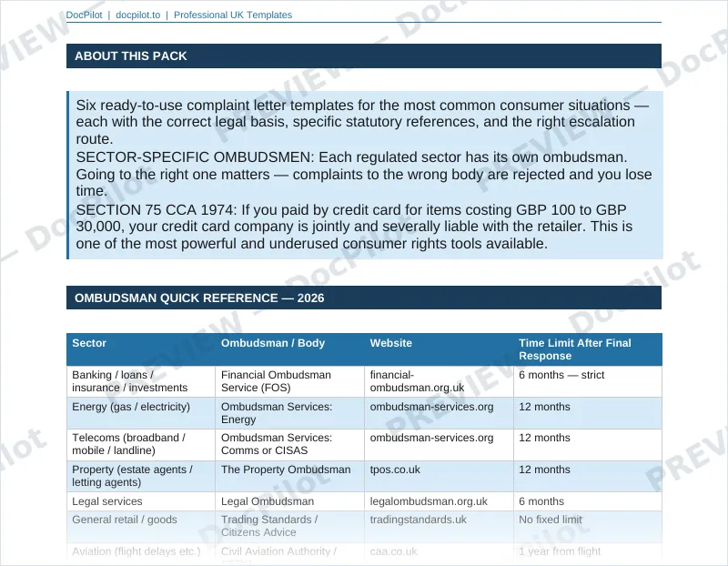This screenshot has width=728, height=566.
Task: Click '12 months' in the Property row
Action: click(x=588, y=476)
